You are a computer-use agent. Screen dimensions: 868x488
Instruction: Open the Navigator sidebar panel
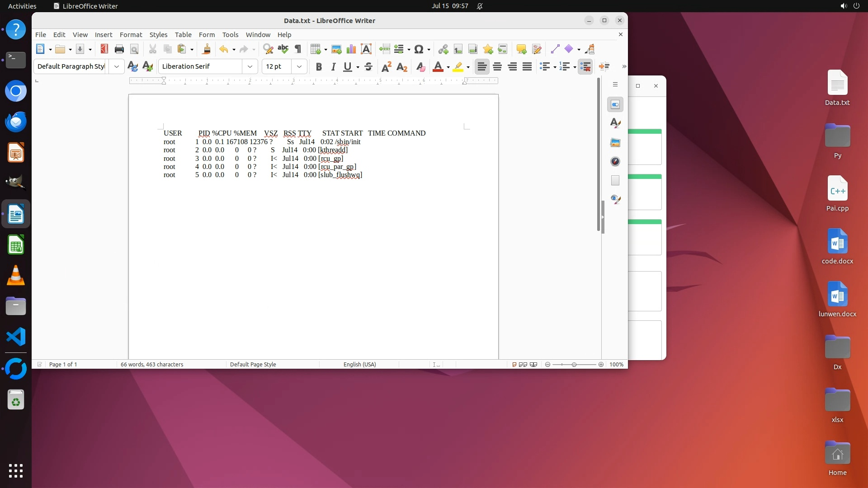tap(615, 161)
